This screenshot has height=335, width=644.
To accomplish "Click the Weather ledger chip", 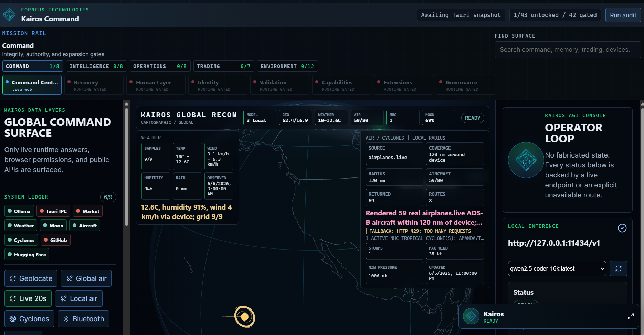I will pos(21,226).
